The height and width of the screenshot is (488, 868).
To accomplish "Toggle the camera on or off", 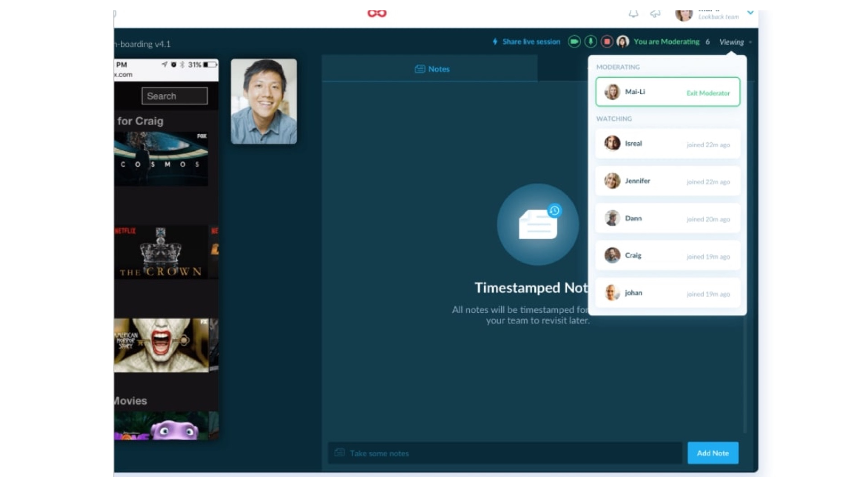I will (574, 41).
